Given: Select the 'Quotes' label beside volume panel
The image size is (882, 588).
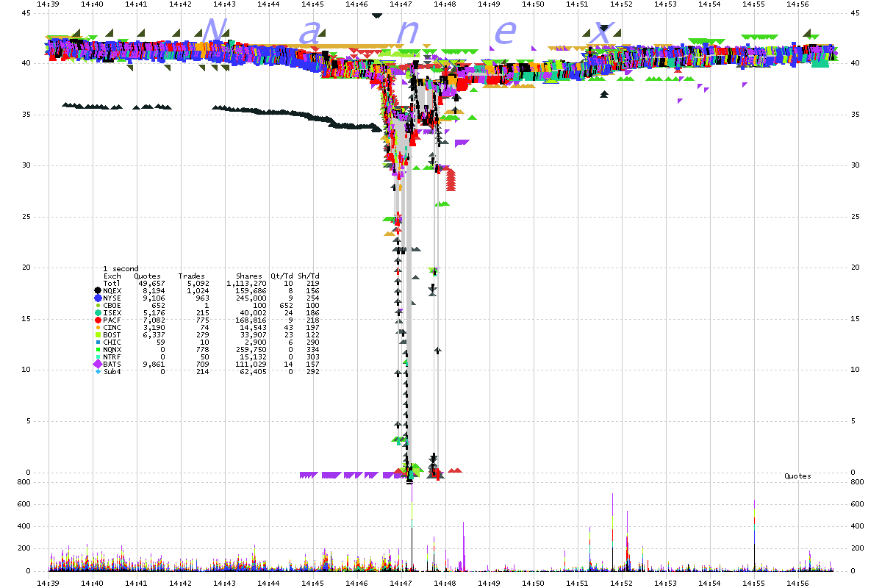Looking at the screenshot, I should (x=798, y=476).
